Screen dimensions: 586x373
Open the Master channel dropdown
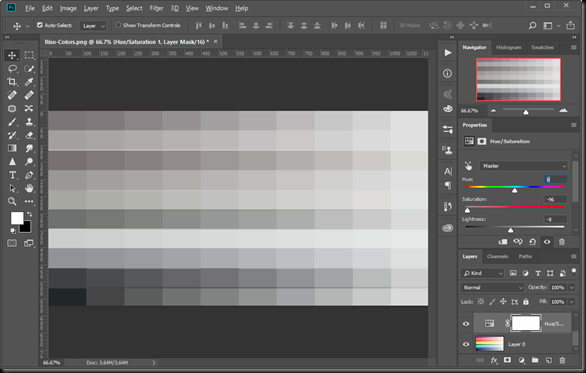[523, 166]
